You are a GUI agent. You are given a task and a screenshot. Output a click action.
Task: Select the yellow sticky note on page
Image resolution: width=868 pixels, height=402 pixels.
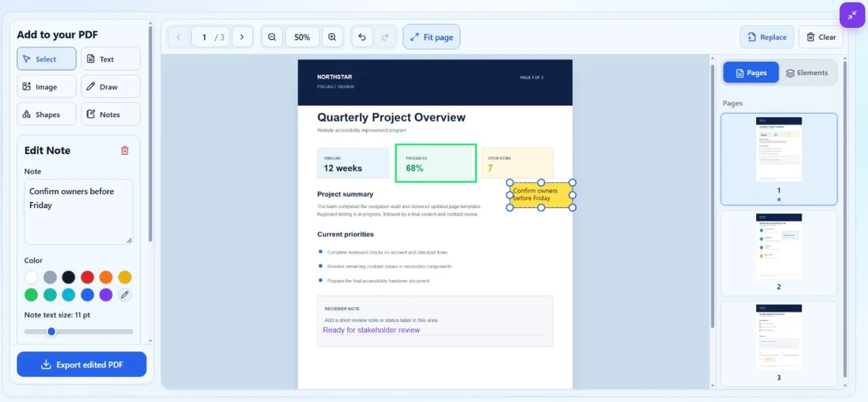click(x=541, y=195)
